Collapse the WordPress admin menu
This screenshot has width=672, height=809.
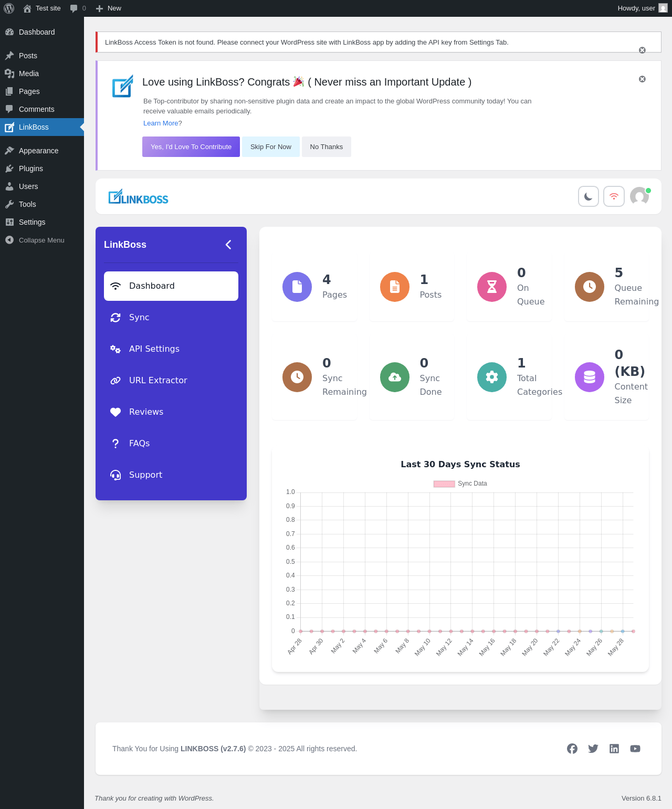click(42, 240)
